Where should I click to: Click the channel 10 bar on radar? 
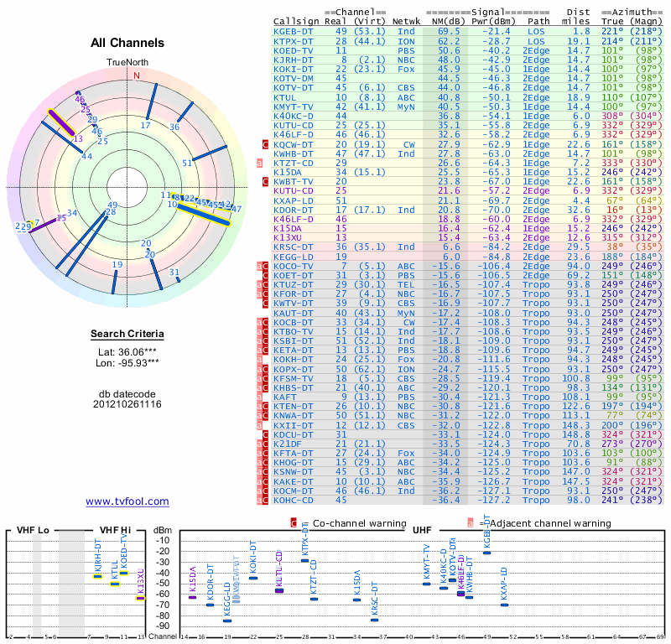tap(204, 215)
